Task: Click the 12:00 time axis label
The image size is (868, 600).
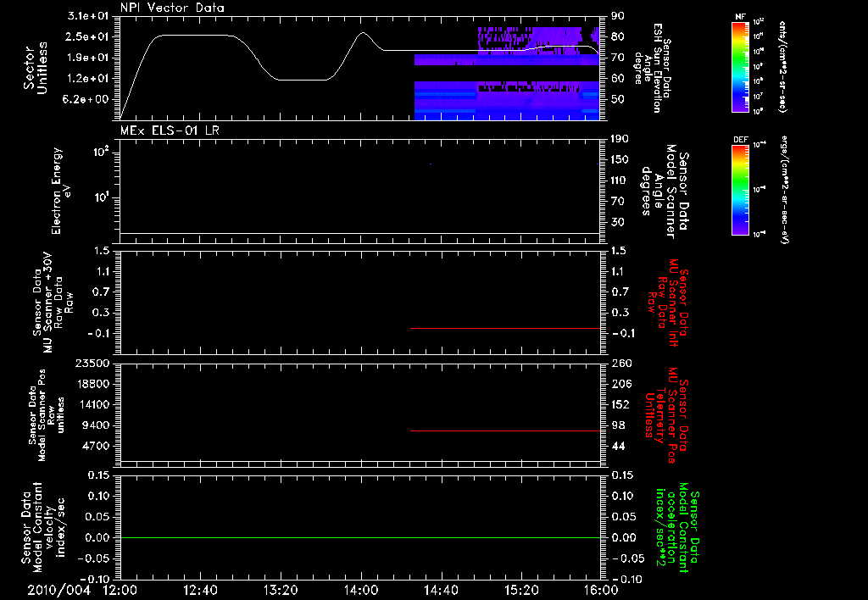Action: (120, 590)
